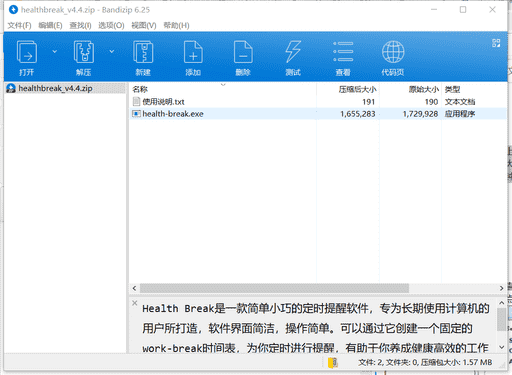Click the grid layout icon at toolbar right
512x375 pixels.
pos(496,43)
